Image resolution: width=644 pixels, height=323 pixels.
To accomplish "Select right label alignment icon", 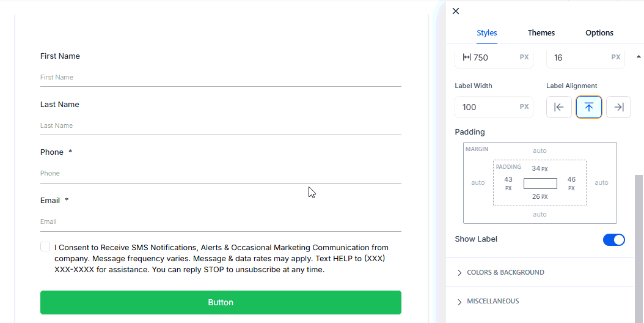I will coord(618,107).
